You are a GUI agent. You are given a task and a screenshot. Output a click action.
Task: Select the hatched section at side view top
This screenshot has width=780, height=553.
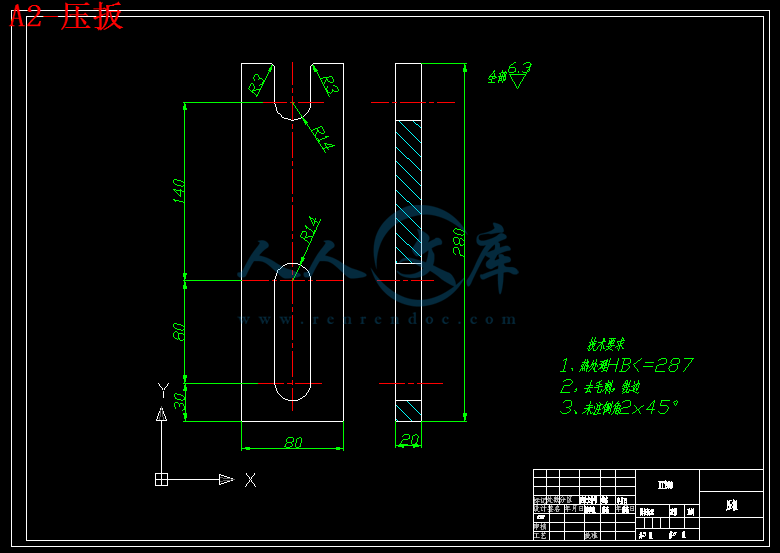click(x=409, y=190)
